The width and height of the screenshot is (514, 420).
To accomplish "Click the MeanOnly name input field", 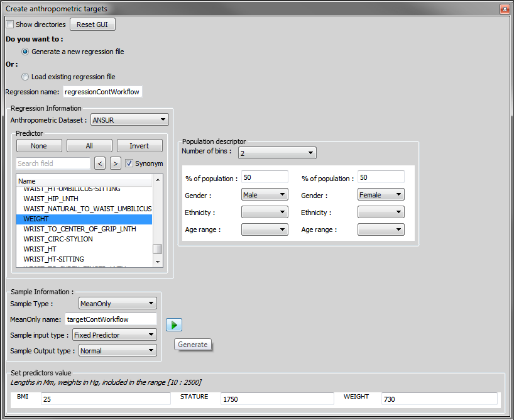I will [x=111, y=319].
